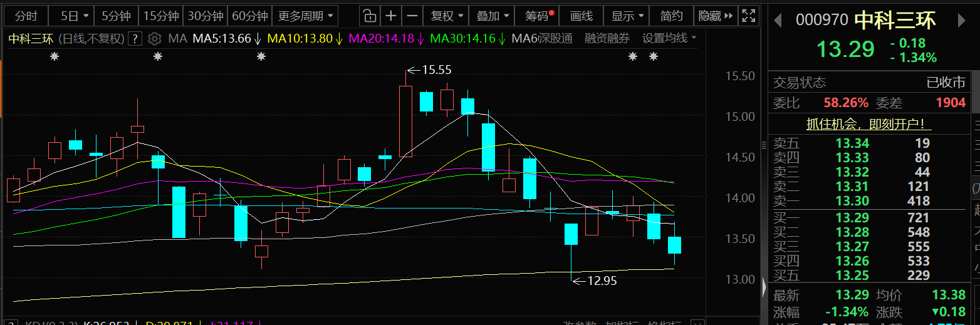Go to next stock with right arrow
The image size is (980, 325).
(962, 21)
